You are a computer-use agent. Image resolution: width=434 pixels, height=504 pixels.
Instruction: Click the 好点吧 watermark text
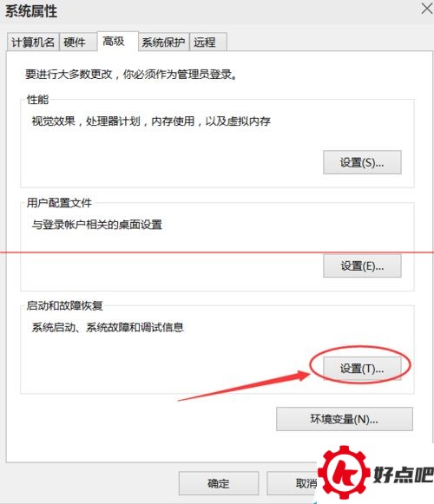tap(404, 474)
